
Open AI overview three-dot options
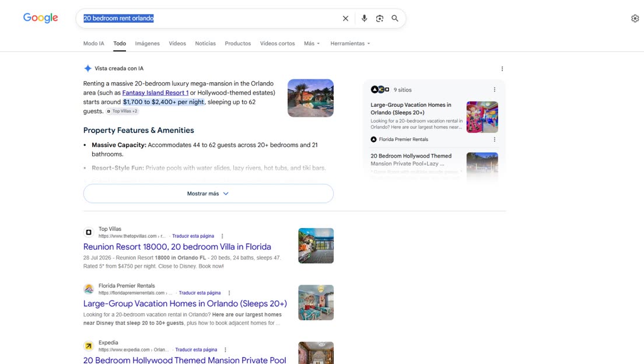pos(502,69)
